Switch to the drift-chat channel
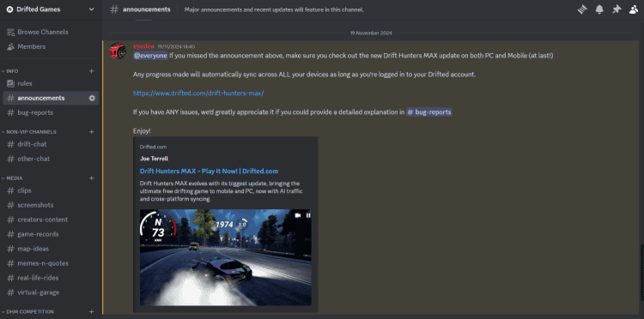644x319 pixels. point(51,144)
